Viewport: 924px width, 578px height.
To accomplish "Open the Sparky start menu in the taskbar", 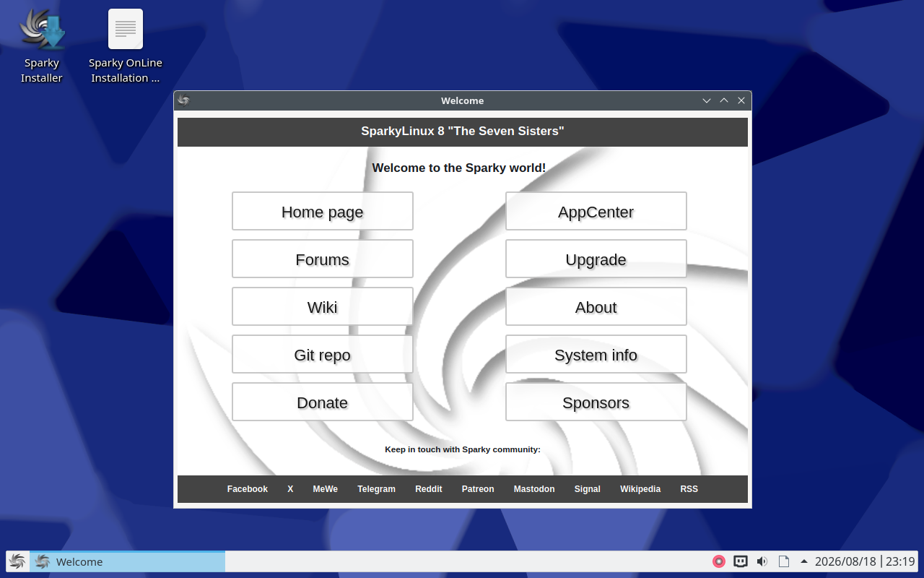I will pos(17,561).
